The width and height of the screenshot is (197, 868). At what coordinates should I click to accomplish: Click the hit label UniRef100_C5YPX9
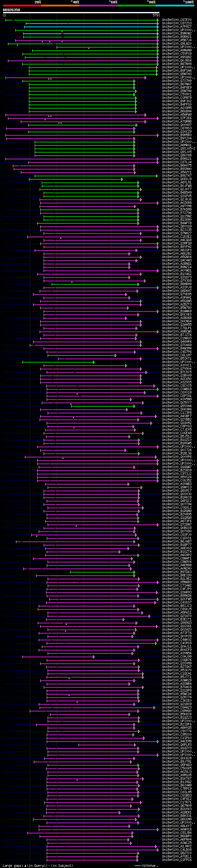pos(176,54)
